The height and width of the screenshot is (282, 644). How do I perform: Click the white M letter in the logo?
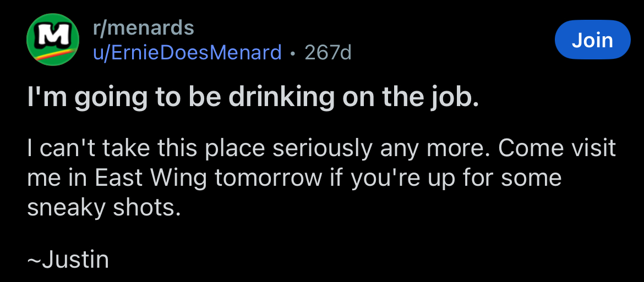[50, 34]
